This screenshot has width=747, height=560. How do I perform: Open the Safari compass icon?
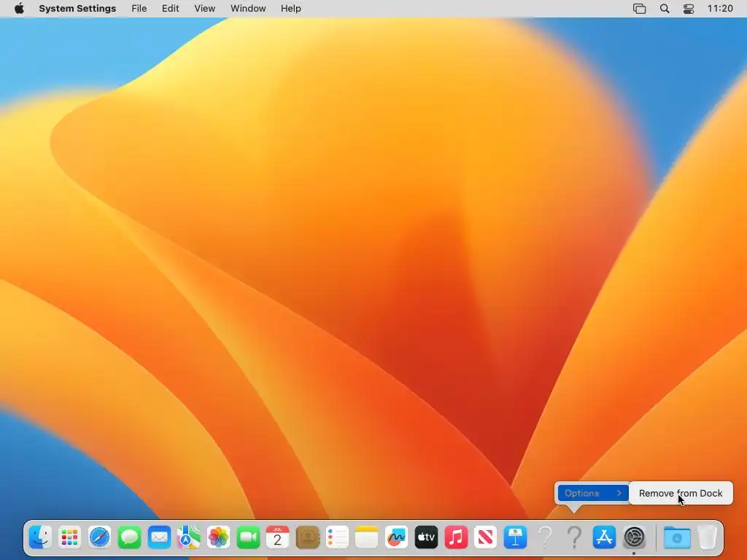tap(99, 537)
